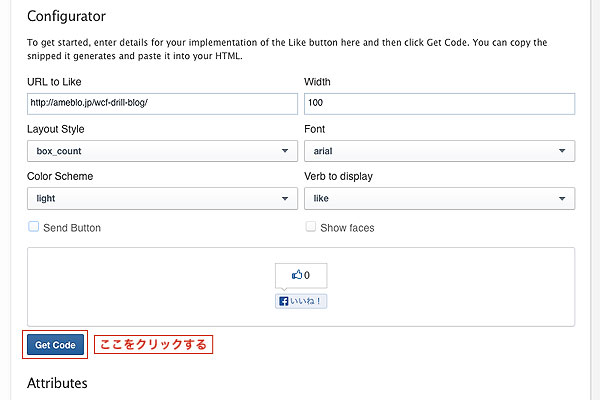Click the Send Button label text
Screen dimensions: 600x400
pos(72,228)
